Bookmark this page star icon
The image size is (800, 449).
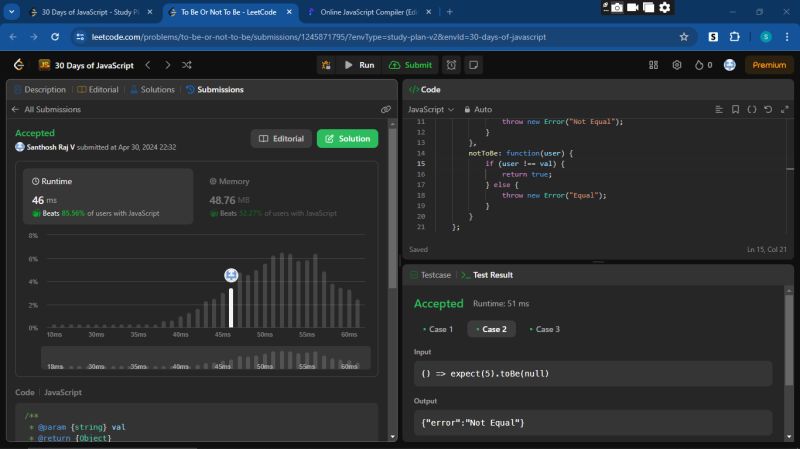pos(684,37)
